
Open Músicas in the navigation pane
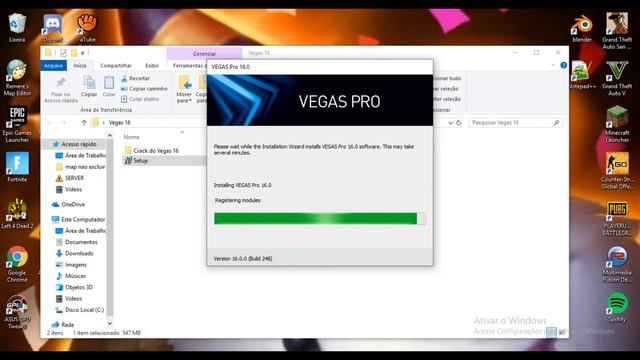tap(71, 276)
